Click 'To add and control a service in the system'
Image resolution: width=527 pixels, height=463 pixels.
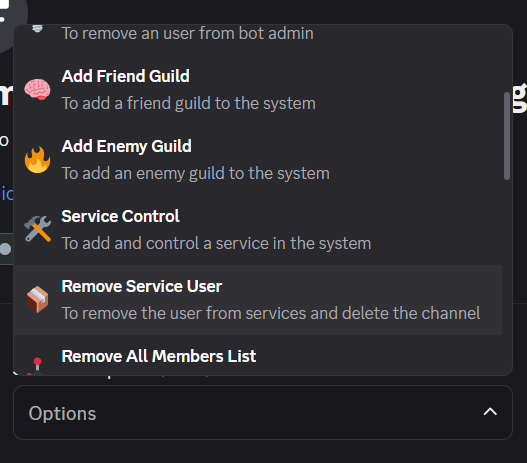[x=216, y=243]
